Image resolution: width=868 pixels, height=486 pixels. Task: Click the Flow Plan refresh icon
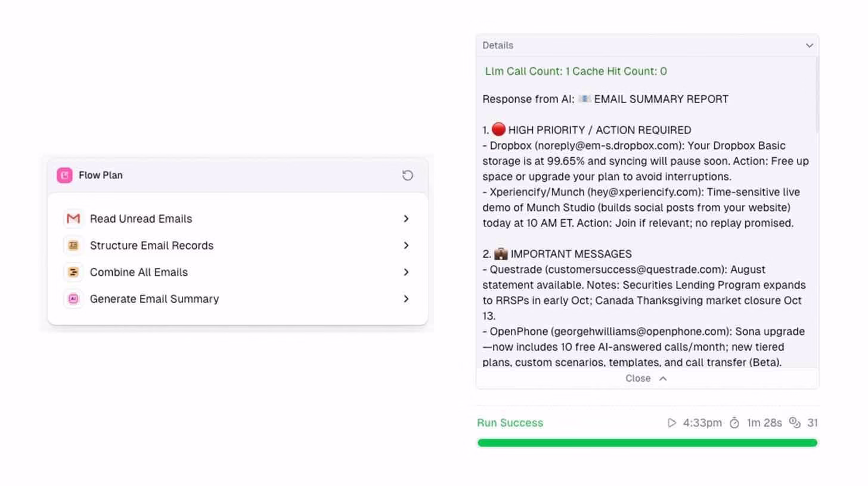(408, 175)
